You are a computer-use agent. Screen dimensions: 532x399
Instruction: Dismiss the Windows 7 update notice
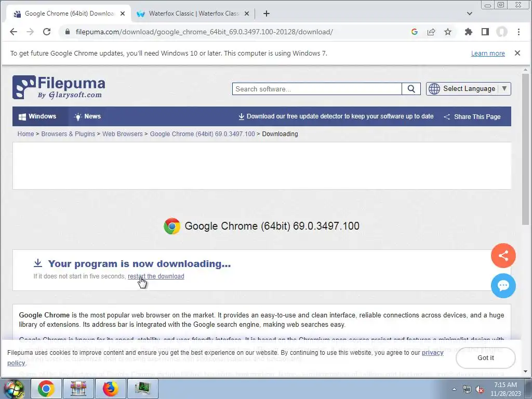coord(517,53)
